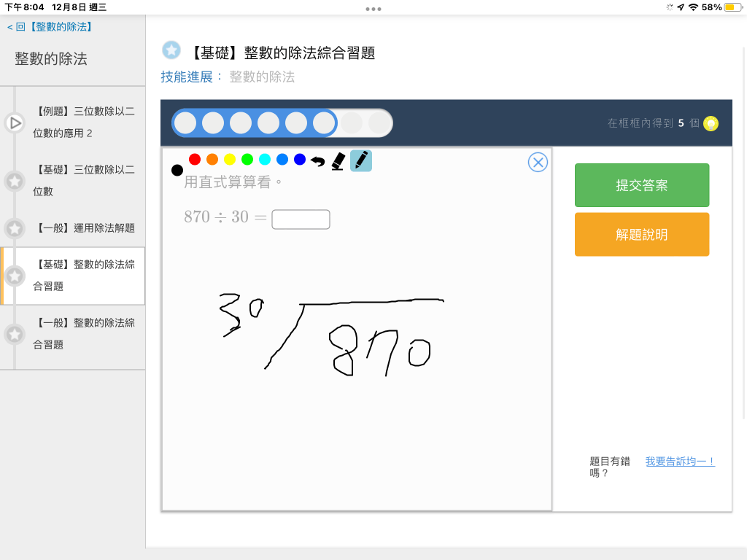This screenshot has width=747, height=560.
Task: Click the hint lightbulb icon
Action: (x=711, y=123)
